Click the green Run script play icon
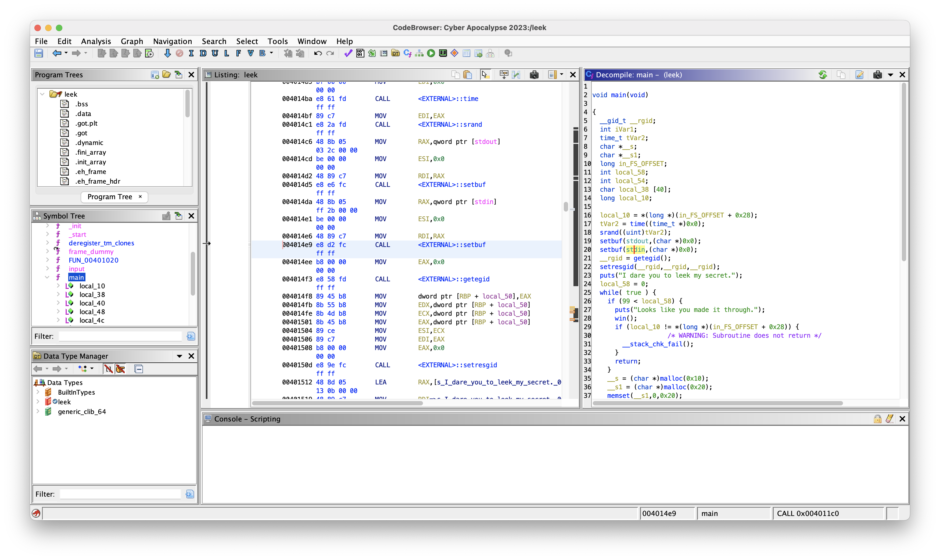This screenshot has width=940, height=560. coord(431,54)
